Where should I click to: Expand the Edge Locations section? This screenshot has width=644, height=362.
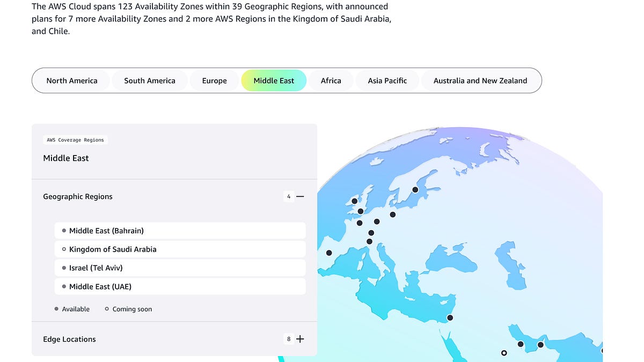tap(301, 339)
